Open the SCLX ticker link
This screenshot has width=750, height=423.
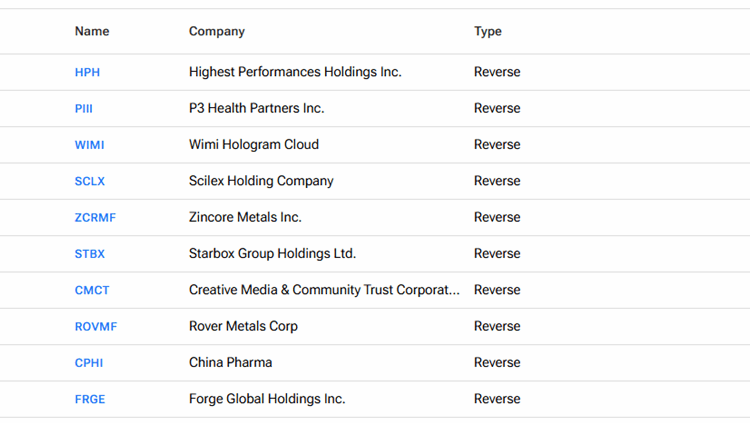coord(90,181)
